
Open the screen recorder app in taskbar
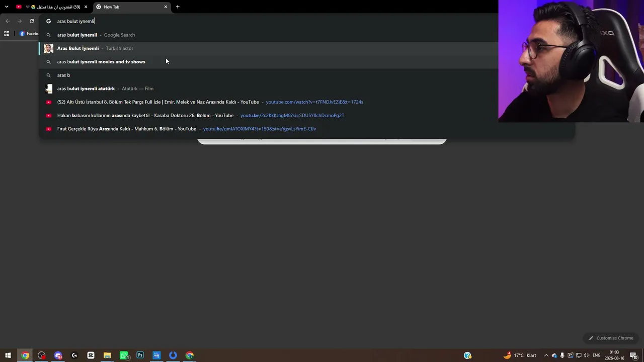pyautogui.click(x=42, y=355)
